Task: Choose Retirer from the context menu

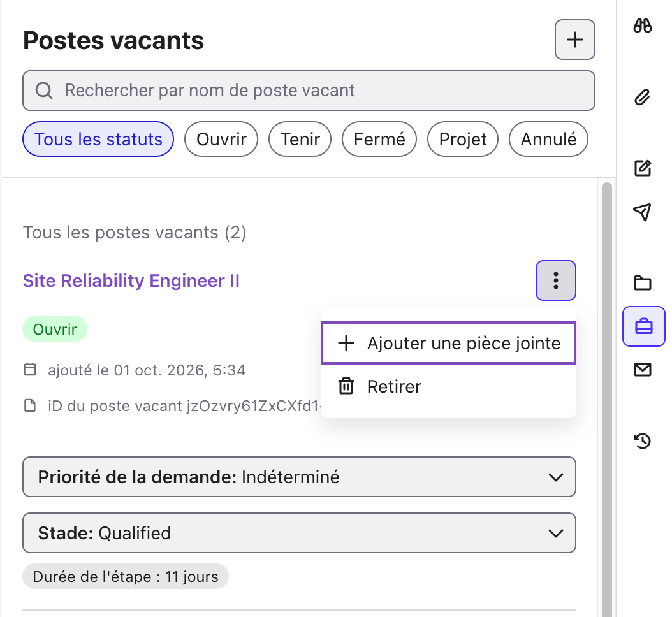Action: coord(448,386)
